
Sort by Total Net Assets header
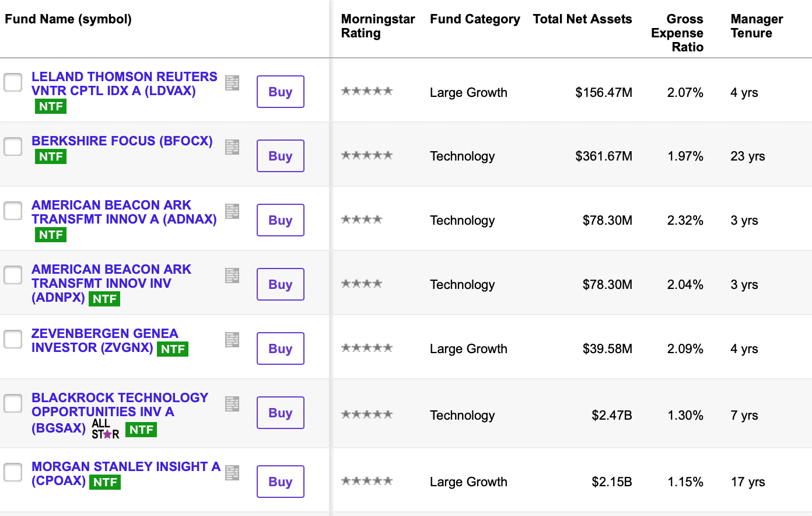tap(582, 19)
